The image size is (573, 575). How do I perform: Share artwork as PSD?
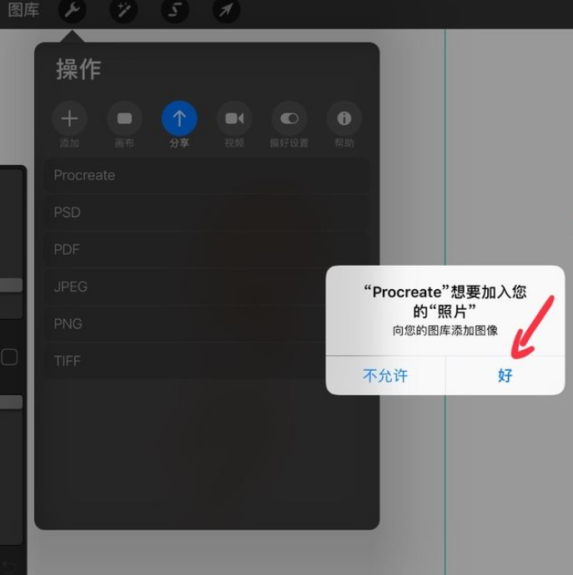(x=207, y=212)
